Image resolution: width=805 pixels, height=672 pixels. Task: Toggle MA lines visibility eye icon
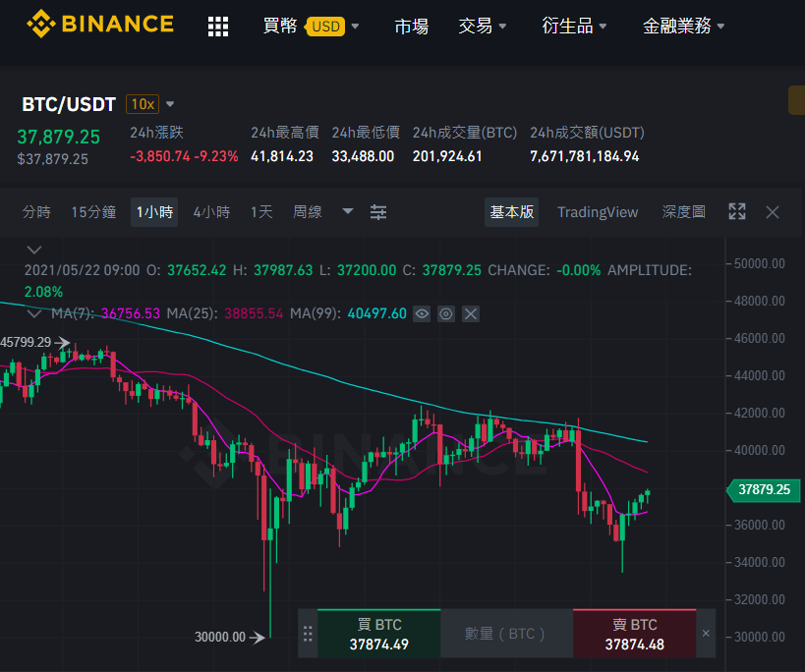tap(422, 313)
